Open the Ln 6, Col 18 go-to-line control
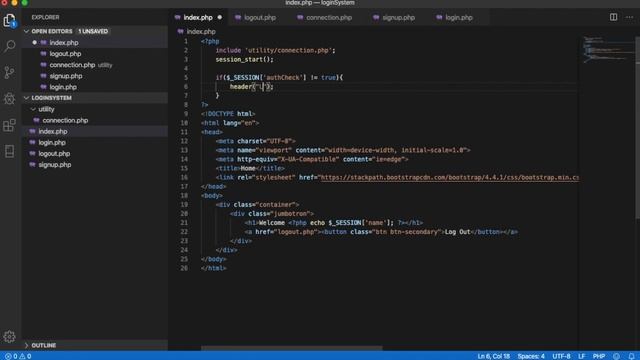This screenshot has height=360, width=640. coord(493,356)
